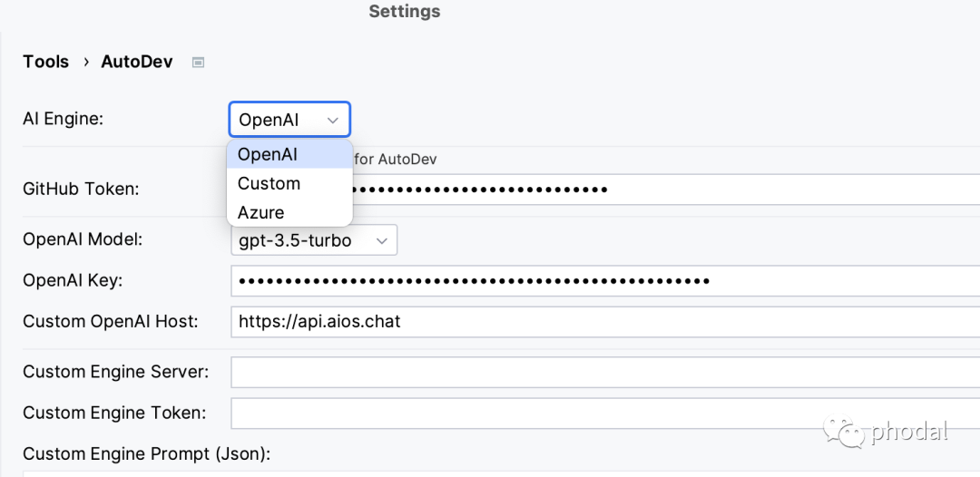
Task: Click the "OpenAI Model:" label
Action: [83, 239]
